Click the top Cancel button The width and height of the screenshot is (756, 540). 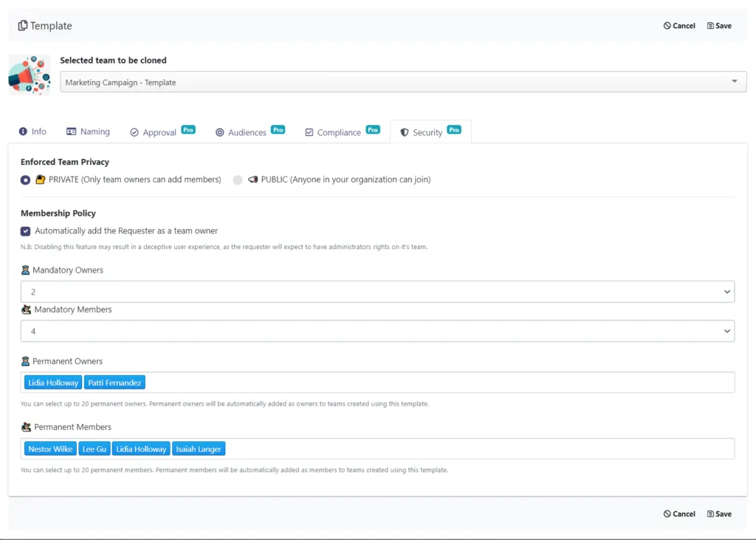(x=679, y=26)
